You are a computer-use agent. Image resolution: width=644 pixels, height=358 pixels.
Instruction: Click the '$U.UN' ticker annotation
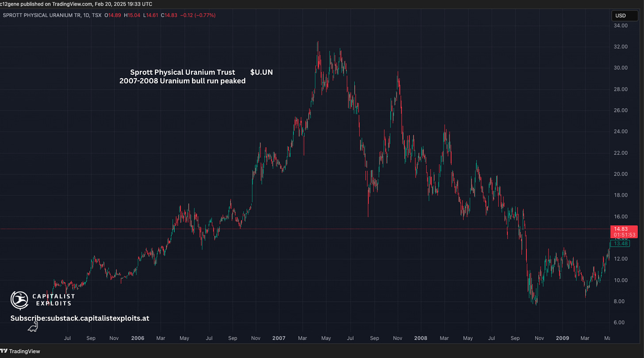(x=261, y=72)
